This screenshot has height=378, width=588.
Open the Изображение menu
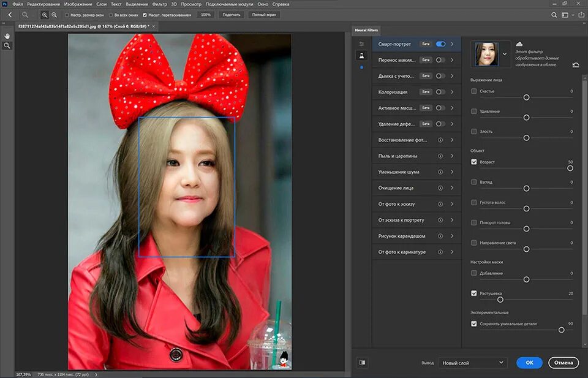[78, 4]
